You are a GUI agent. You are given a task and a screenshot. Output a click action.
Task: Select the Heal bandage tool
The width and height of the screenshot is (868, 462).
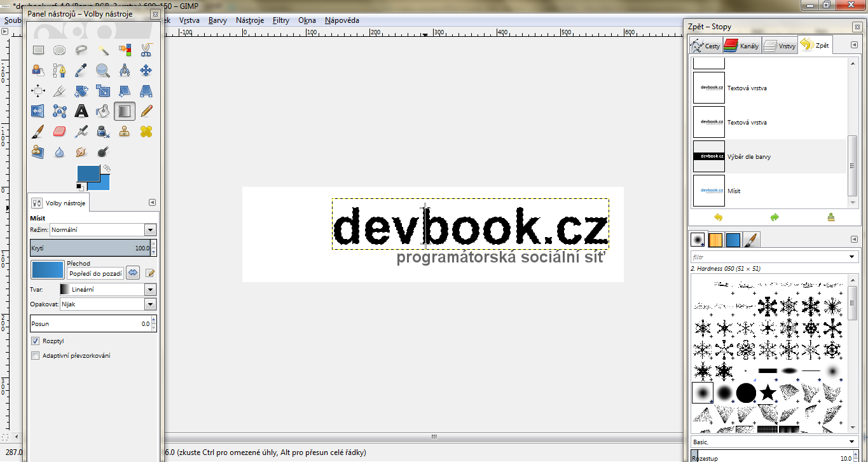point(146,132)
